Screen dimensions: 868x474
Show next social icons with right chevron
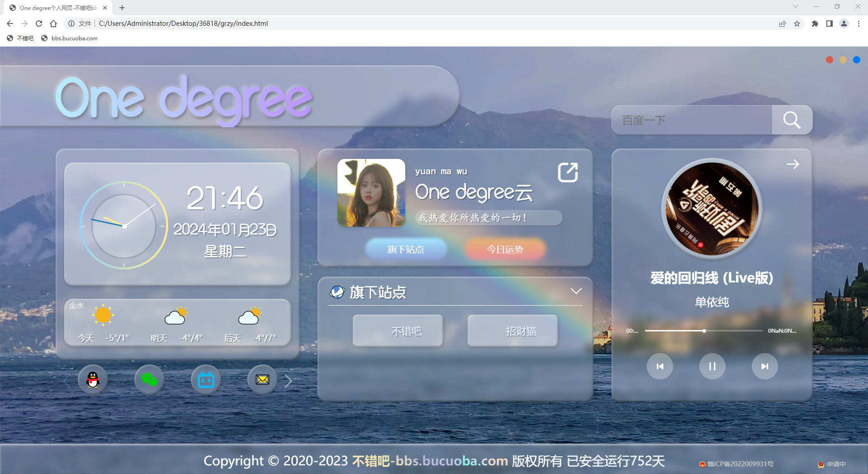(x=288, y=381)
